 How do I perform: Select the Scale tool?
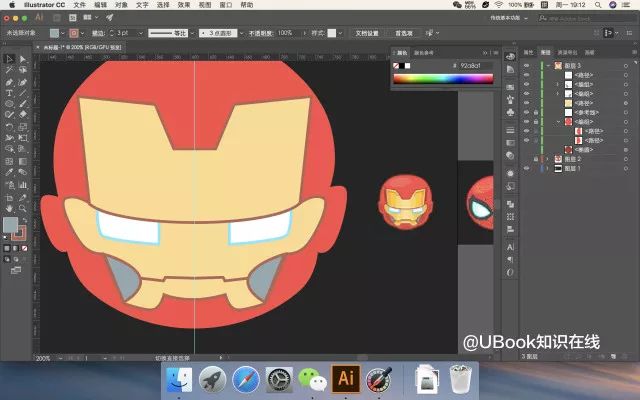[22, 127]
